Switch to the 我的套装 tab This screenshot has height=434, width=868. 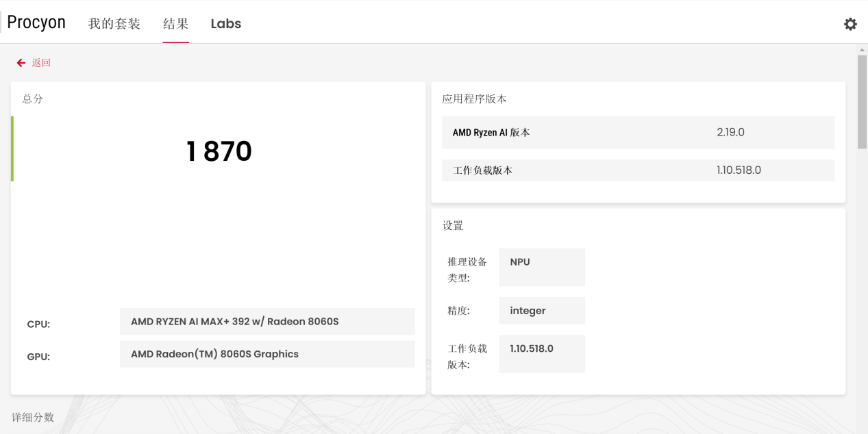point(114,24)
